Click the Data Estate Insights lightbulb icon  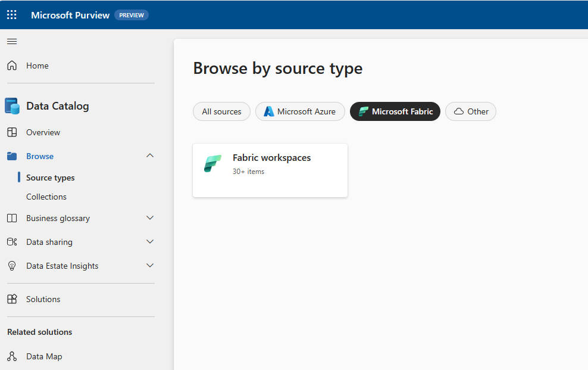click(12, 266)
